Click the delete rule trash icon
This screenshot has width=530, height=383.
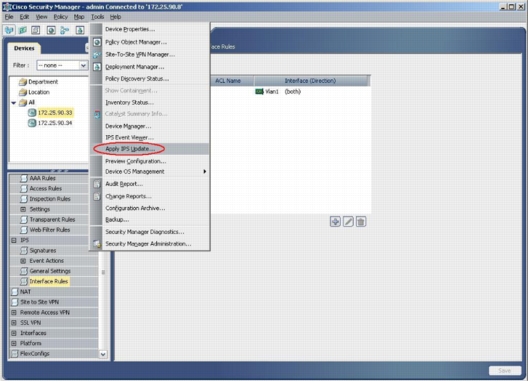point(361,222)
